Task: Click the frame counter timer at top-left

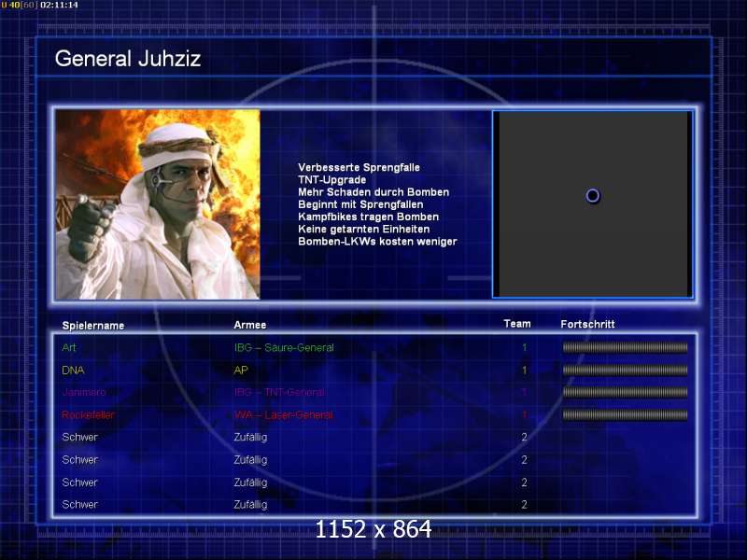Action: click(x=40, y=6)
